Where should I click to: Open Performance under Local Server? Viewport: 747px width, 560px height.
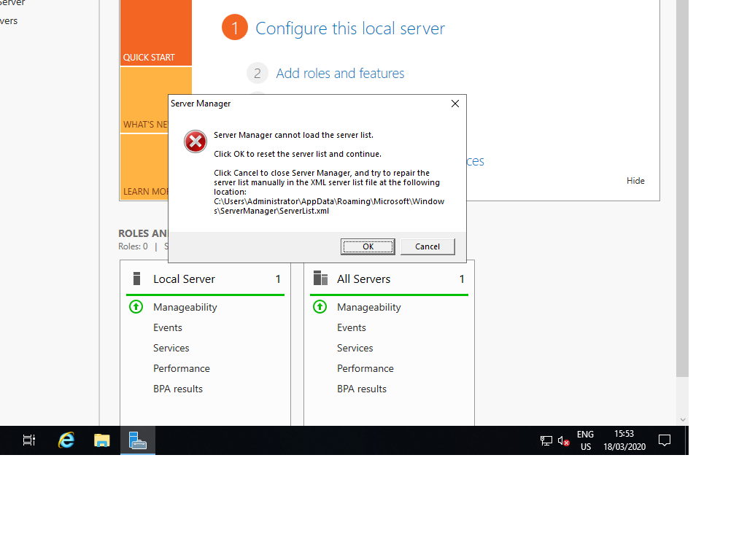click(x=182, y=368)
